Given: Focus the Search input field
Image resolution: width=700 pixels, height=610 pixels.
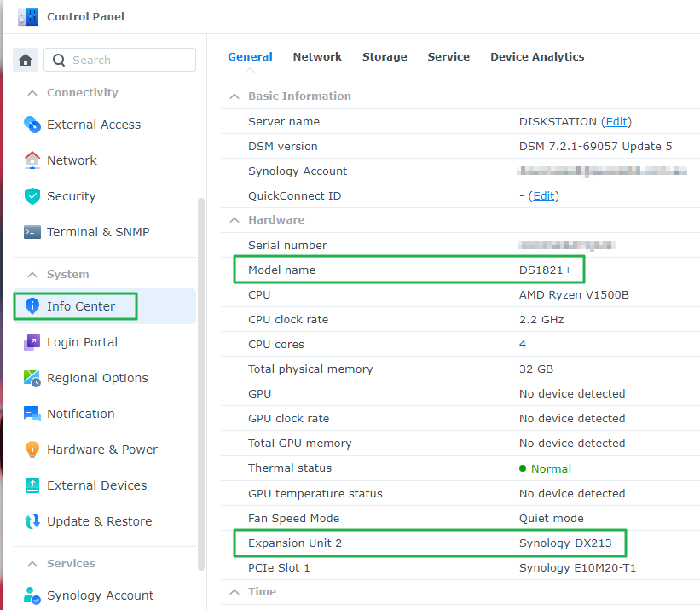Looking at the screenshot, I should pos(119,60).
